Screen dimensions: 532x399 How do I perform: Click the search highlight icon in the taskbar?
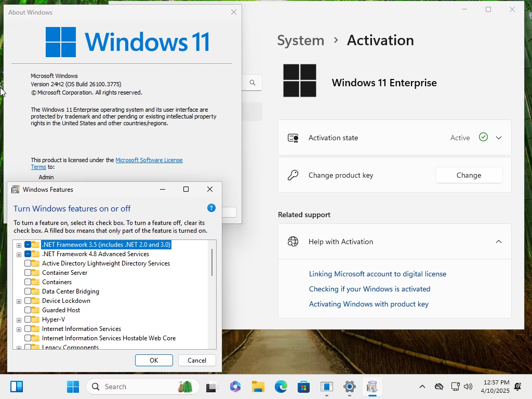coord(185,387)
